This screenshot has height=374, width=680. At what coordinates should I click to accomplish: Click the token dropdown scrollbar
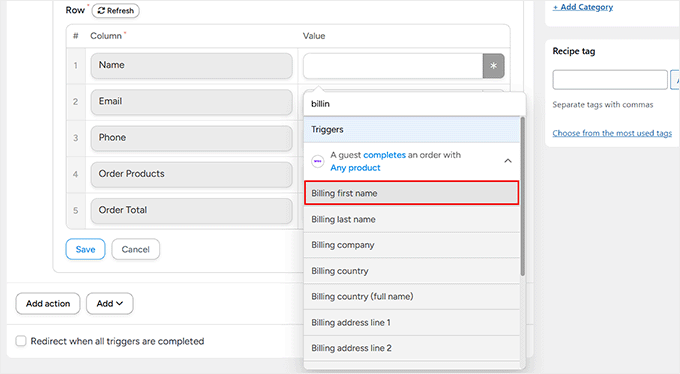[x=523, y=196]
